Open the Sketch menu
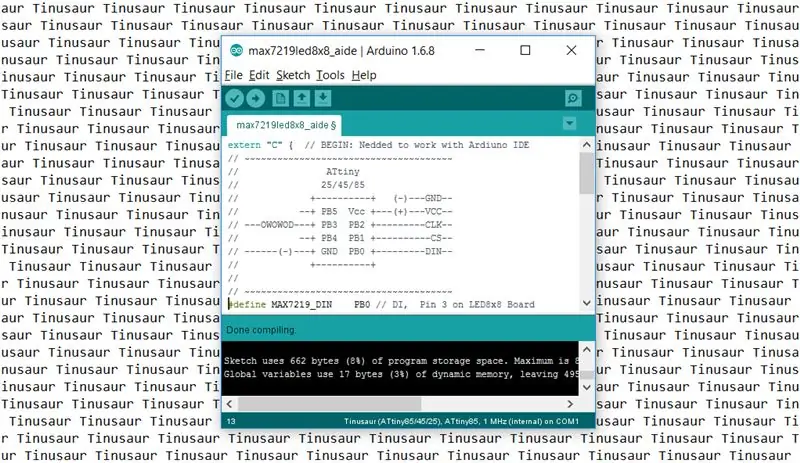Screen dimensions: 800x463 pos(293,75)
